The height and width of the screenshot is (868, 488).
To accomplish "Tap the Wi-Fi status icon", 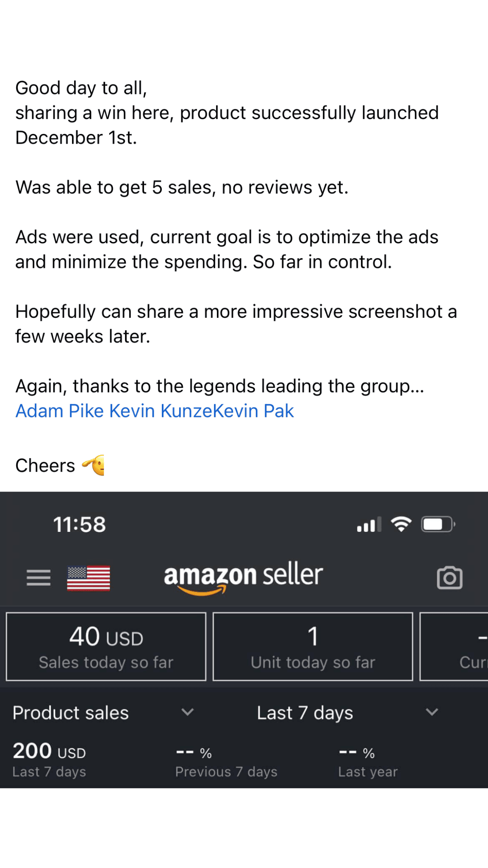I will click(x=401, y=524).
